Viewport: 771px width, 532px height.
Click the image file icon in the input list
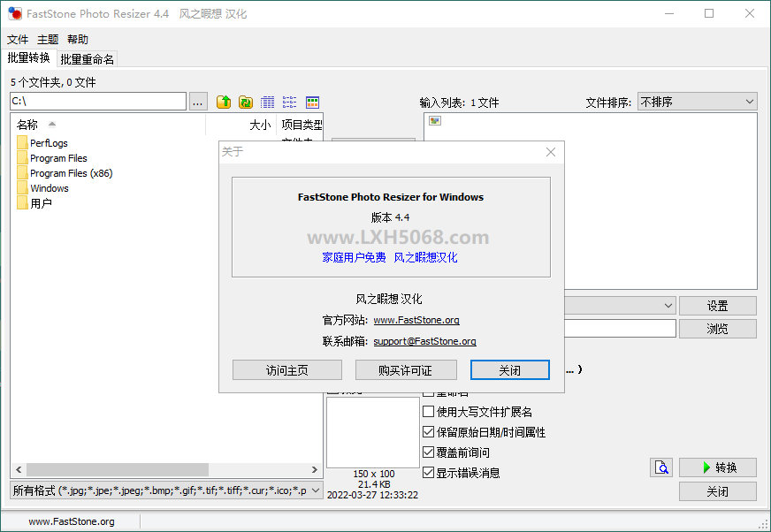pos(435,121)
